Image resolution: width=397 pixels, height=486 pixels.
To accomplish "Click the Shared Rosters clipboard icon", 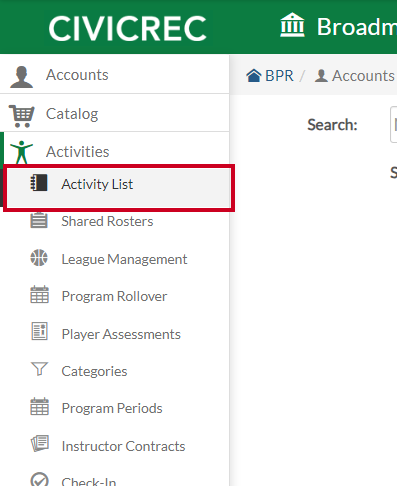I will [39, 220].
